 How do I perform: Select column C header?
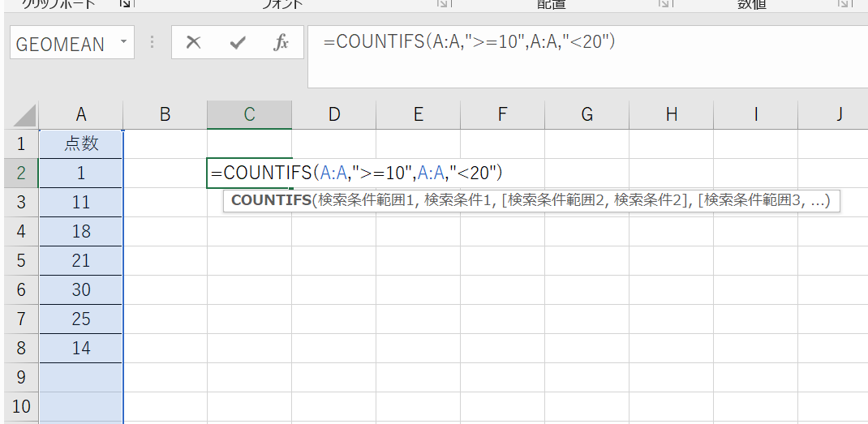pos(249,115)
